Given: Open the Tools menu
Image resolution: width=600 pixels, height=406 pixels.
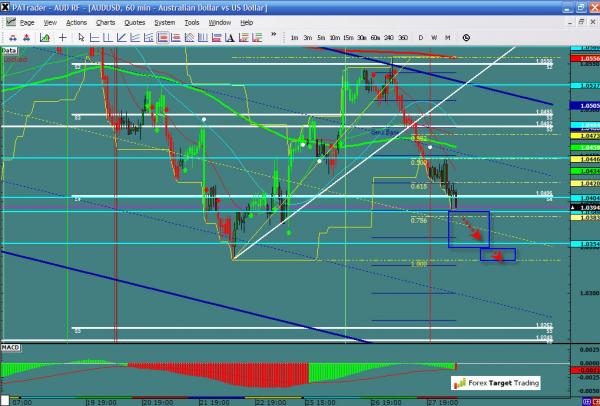Looking at the screenshot, I should 192,22.
